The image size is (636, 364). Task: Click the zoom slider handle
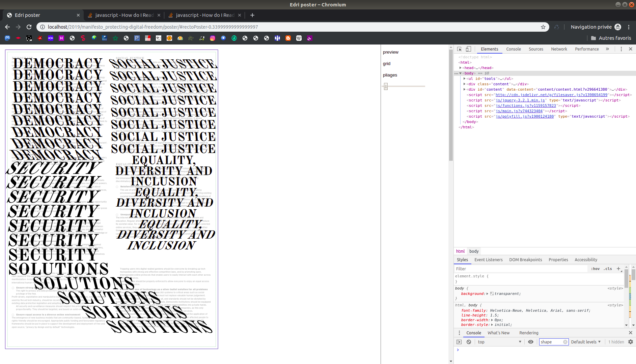[386, 86]
